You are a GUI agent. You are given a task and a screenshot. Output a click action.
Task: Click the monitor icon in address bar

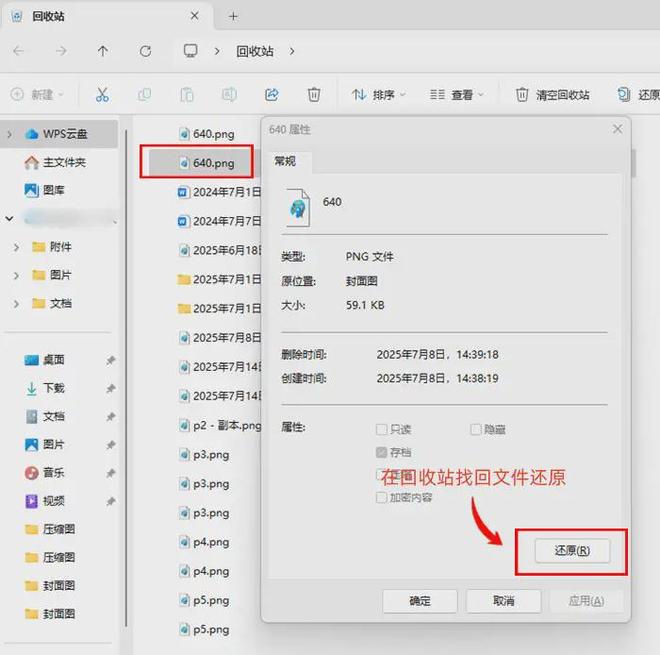click(x=190, y=51)
